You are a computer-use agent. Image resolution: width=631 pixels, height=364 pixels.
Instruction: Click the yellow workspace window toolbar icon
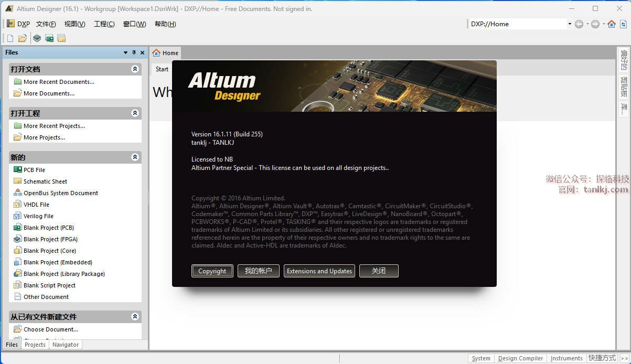[61, 38]
